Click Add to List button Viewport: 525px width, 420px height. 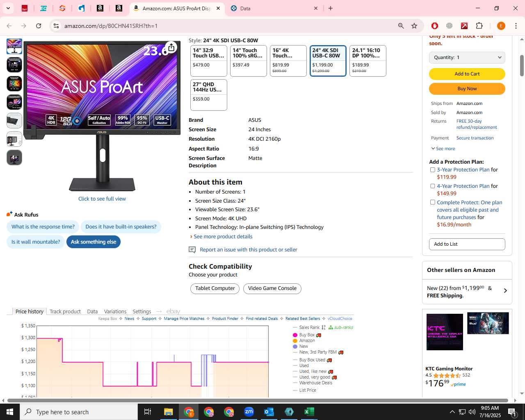click(467, 244)
